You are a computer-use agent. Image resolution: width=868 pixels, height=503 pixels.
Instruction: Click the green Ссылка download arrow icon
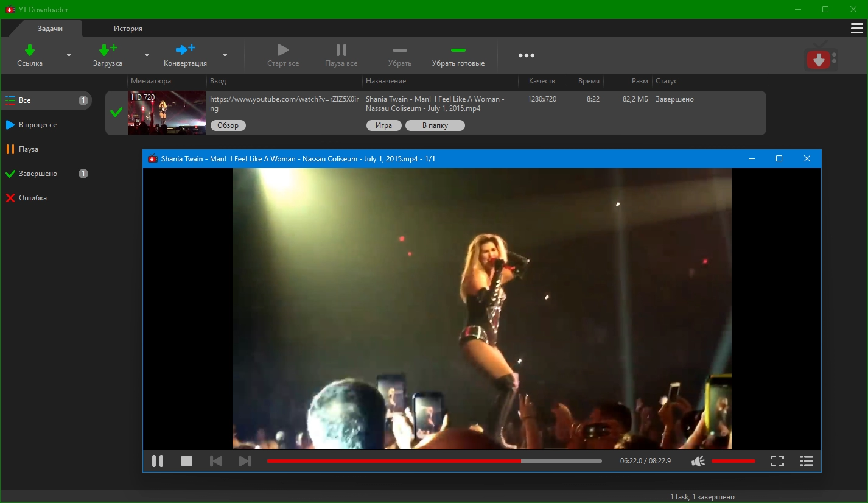point(30,50)
